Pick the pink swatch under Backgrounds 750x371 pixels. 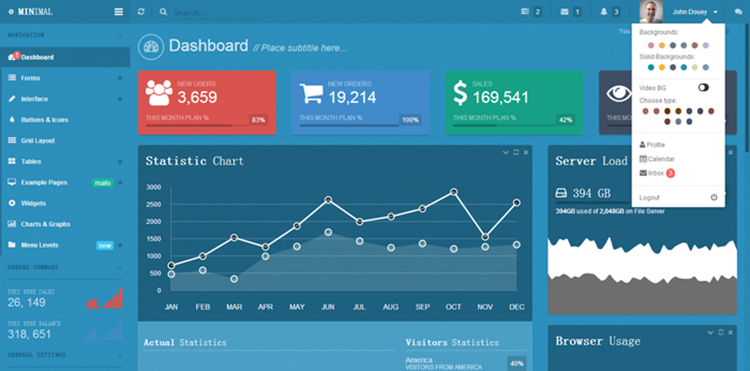[x=651, y=45]
